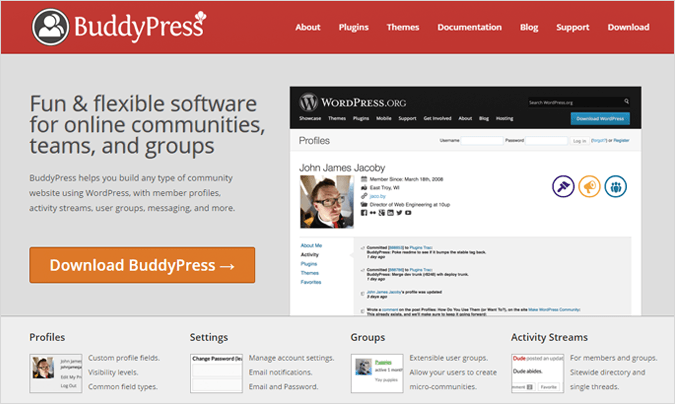Click the orange megaphone badge icon

(x=589, y=186)
